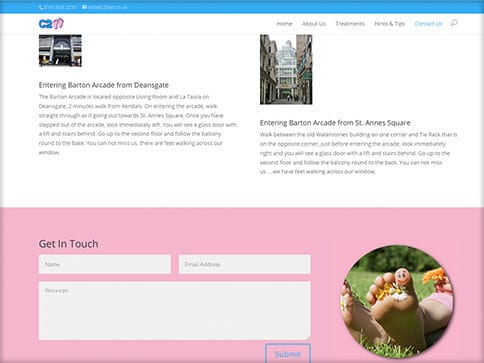Open the search magnifier icon

[454, 23]
